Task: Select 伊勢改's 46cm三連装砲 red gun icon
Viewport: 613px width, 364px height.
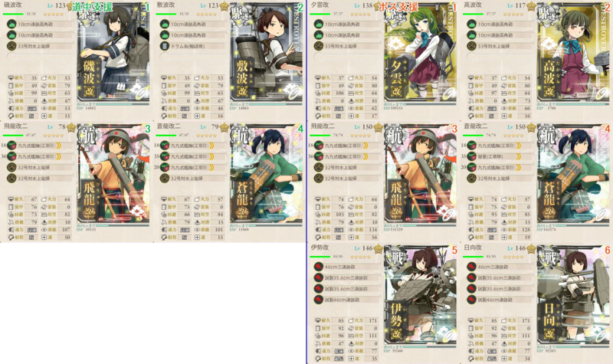Action: click(318, 267)
